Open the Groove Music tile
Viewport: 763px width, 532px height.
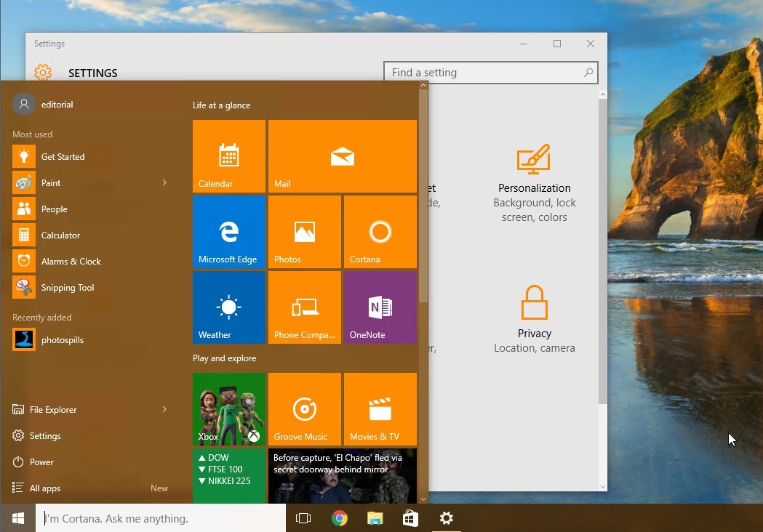tap(305, 409)
